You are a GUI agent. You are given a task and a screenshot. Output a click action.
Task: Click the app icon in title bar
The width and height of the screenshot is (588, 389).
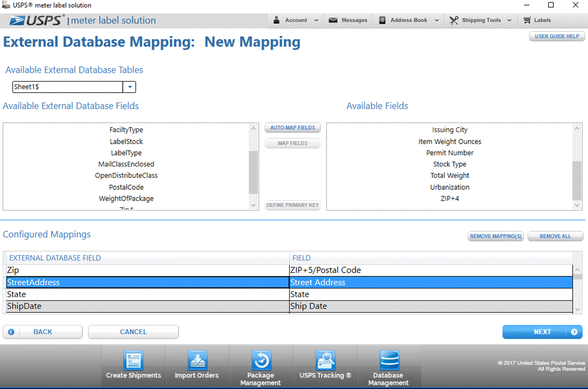[x=5, y=5]
